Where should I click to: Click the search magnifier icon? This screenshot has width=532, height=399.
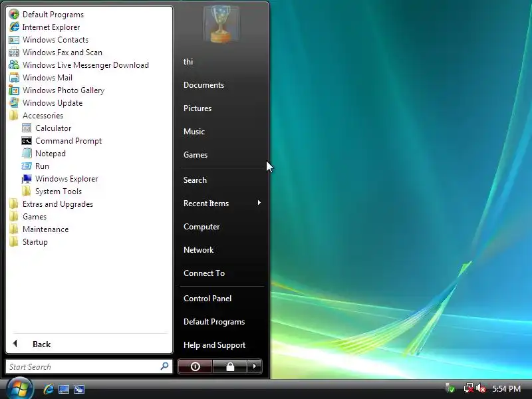[x=164, y=366]
